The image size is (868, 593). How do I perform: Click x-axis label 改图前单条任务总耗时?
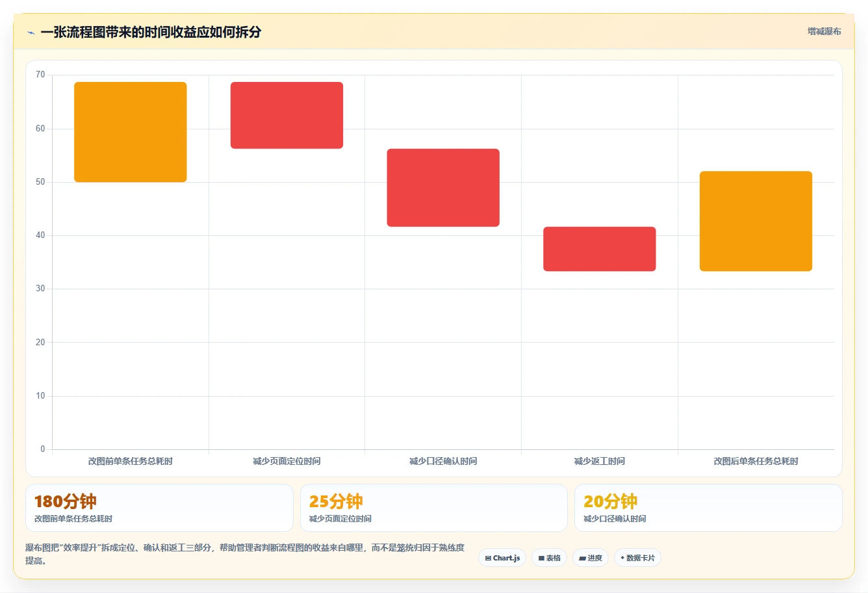[x=131, y=461]
